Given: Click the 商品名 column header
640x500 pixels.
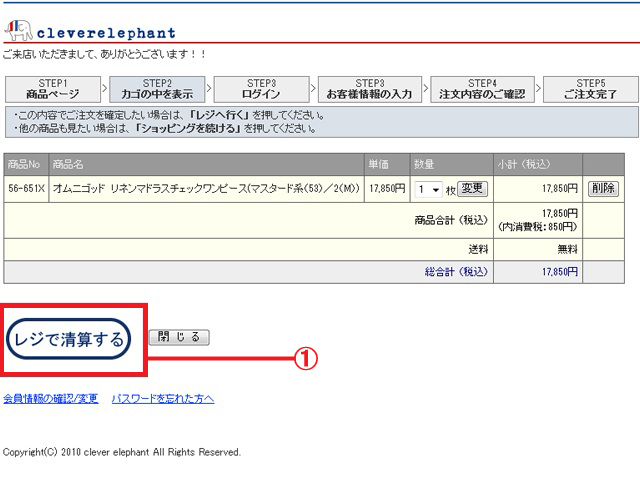Looking at the screenshot, I should (x=68, y=164).
